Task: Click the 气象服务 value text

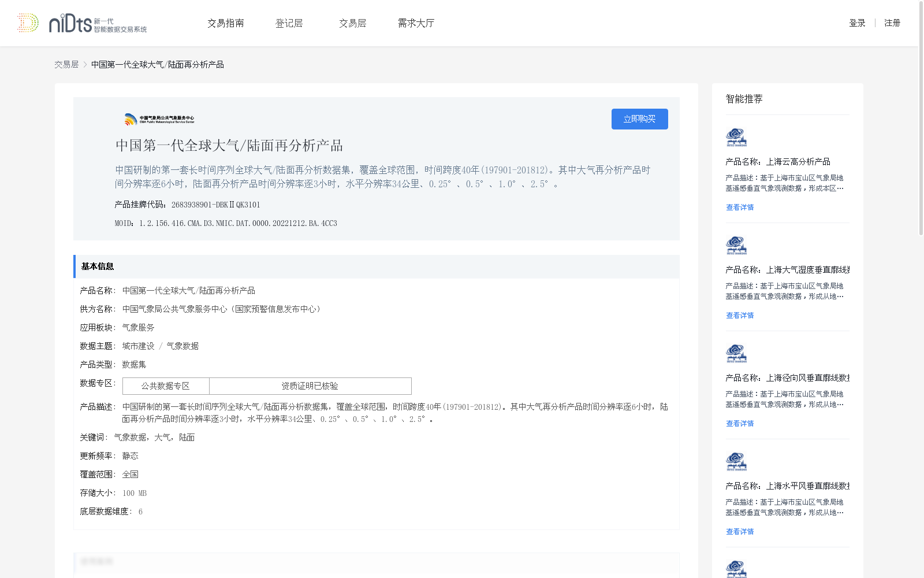Action: [139, 328]
